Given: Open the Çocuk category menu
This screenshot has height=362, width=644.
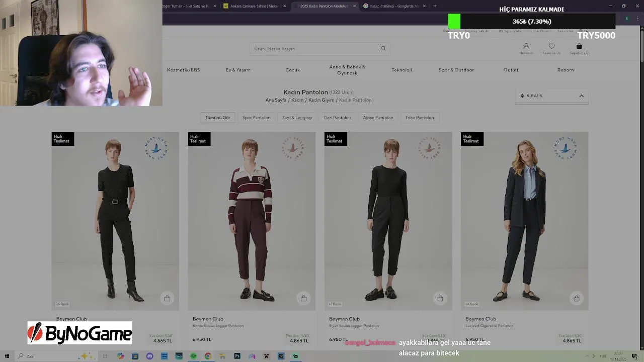Looking at the screenshot, I should tap(292, 70).
